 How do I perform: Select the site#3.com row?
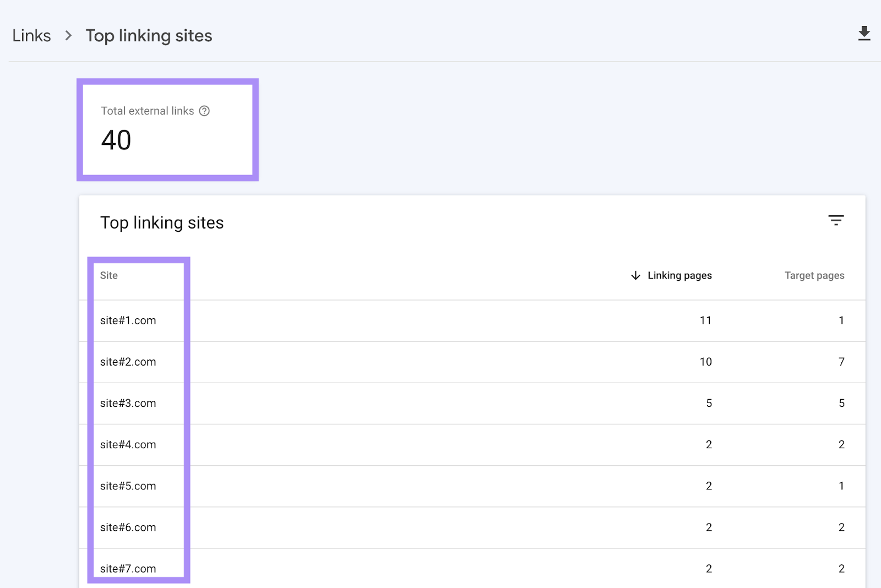[128, 403]
